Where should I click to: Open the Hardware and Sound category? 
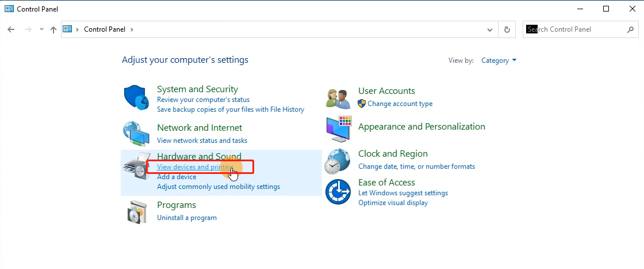[199, 156]
